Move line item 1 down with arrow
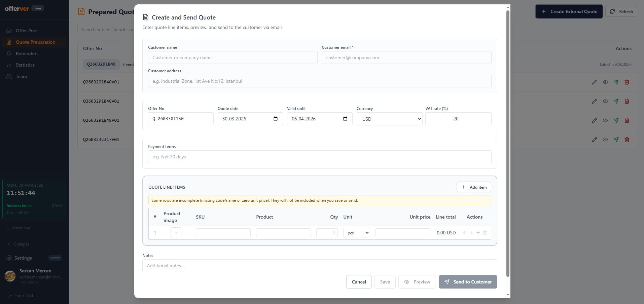This screenshot has width=644, height=304. click(471, 233)
